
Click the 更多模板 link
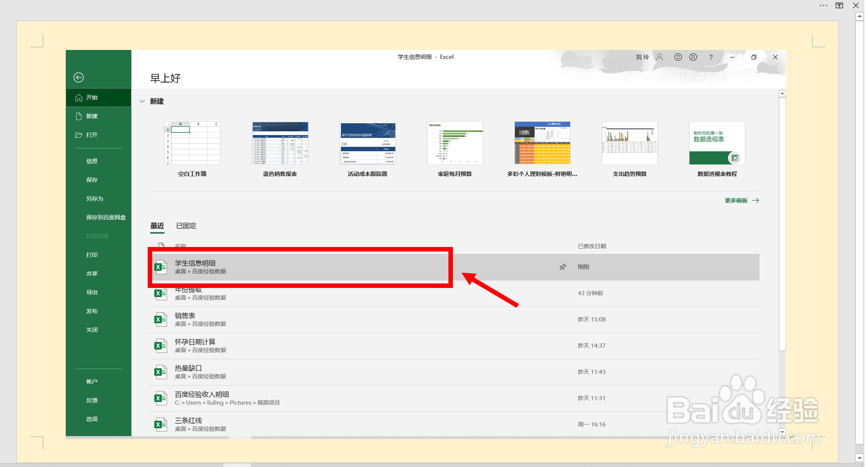[742, 201]
